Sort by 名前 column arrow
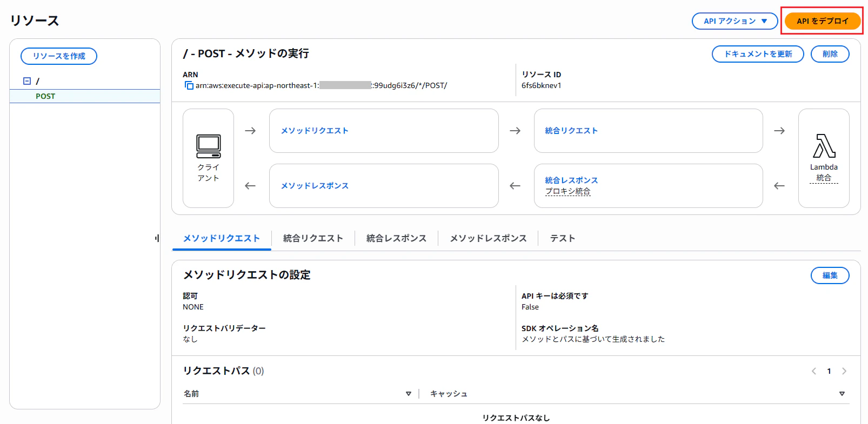The image size is (868, 424). tap(409, 394)
